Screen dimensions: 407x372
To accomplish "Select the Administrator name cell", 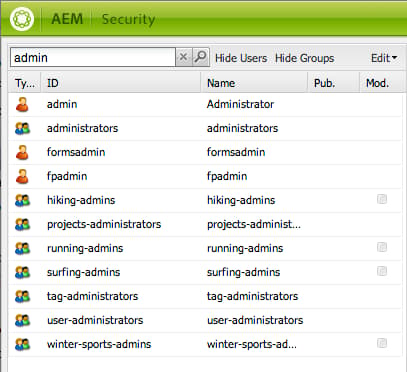I will [240, 104].
